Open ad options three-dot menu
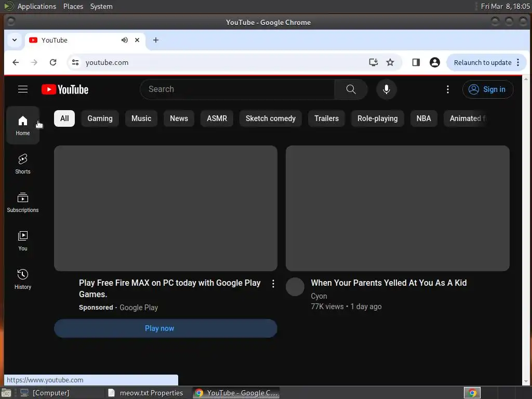 [273, 284]
